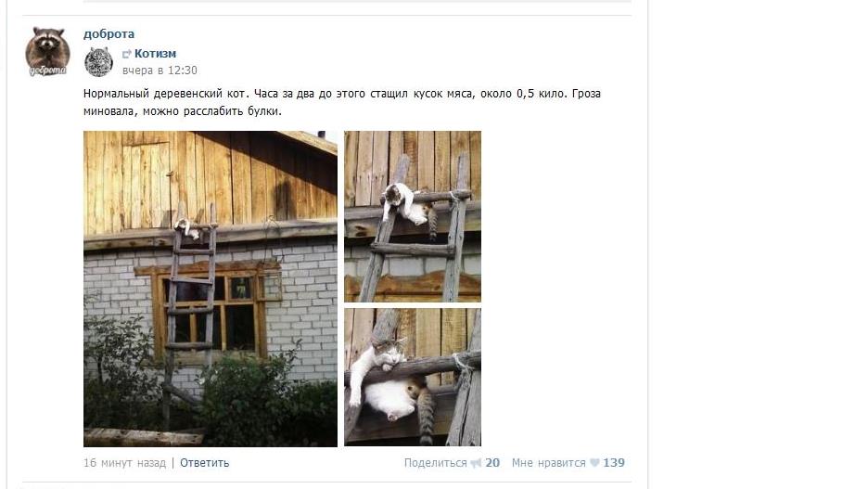This screenshot has width=868, height=489.
Task: Click the vertical divider beside Ответить
Action: [x=172, y=462]
